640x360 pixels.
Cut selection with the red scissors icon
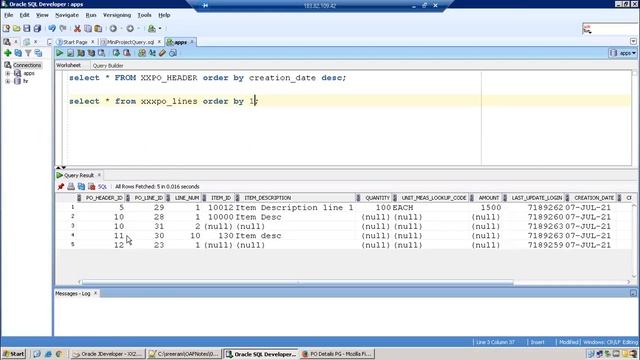(x=77, y=29)
